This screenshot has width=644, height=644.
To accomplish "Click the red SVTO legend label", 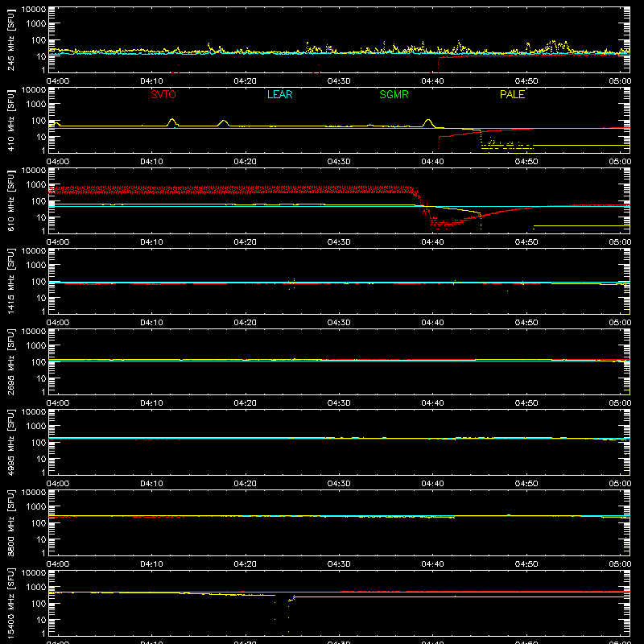I will point(163,94).
